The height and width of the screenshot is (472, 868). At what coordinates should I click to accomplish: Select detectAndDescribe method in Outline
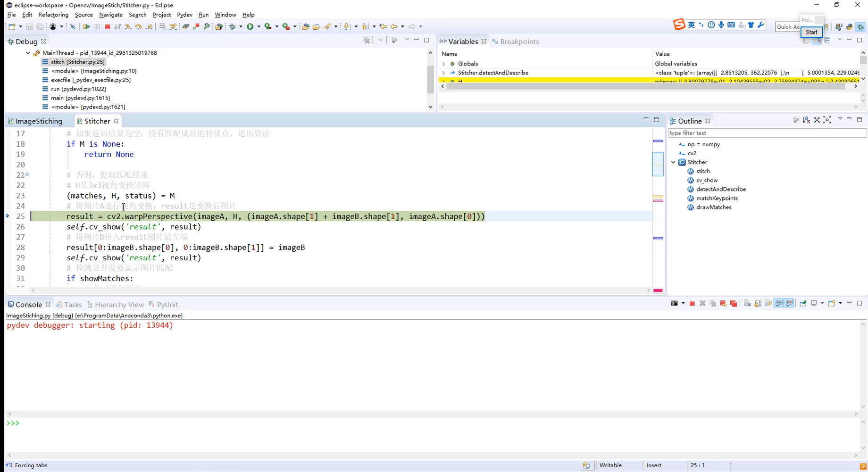[x=717, y=189]
